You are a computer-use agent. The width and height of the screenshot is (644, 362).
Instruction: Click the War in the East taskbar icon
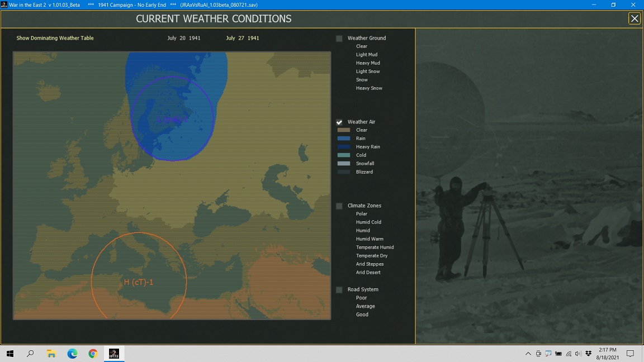click(x=114, y=354)
